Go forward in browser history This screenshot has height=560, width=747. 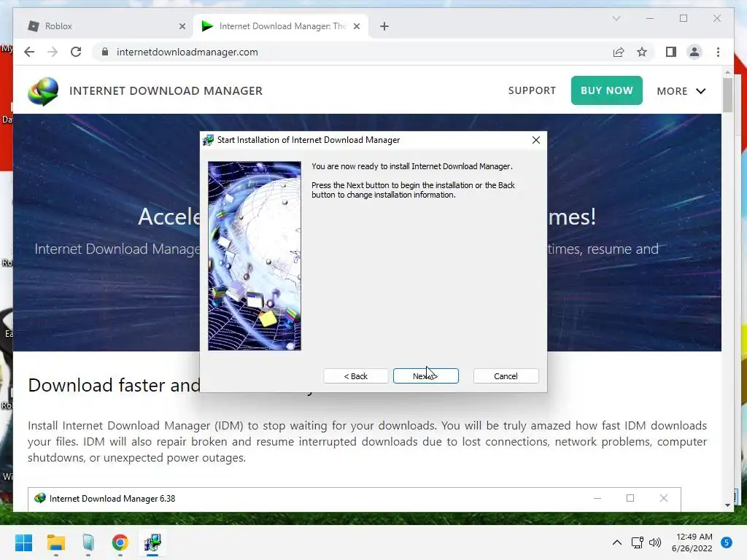tap(53, 52)
